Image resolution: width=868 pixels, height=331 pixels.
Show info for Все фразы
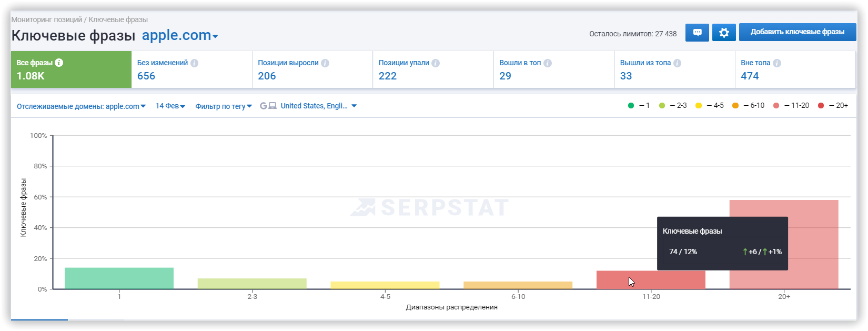tap(59, 63)
